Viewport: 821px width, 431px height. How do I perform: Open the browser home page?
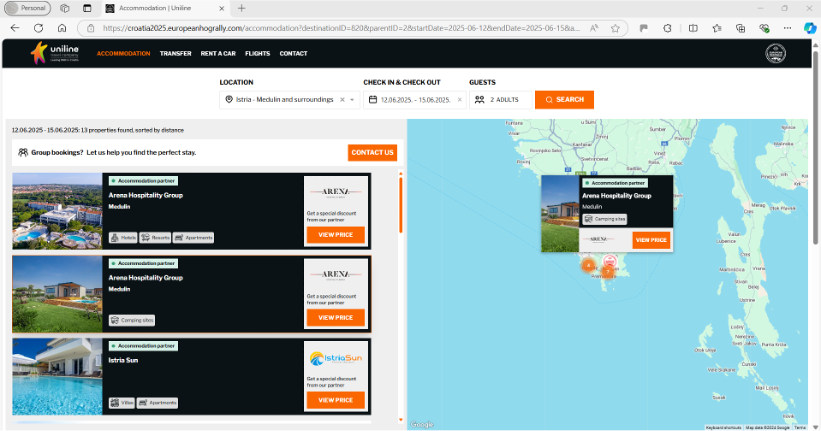(62, 28)
